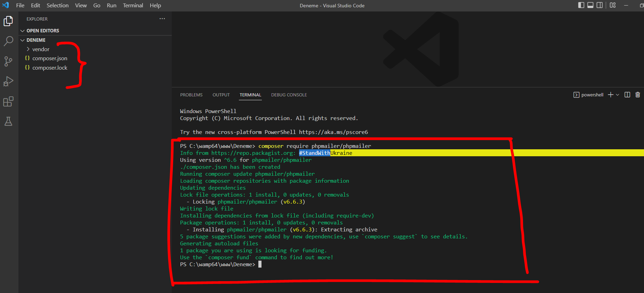
Task: Open the Selection menu
Action: 58,6
